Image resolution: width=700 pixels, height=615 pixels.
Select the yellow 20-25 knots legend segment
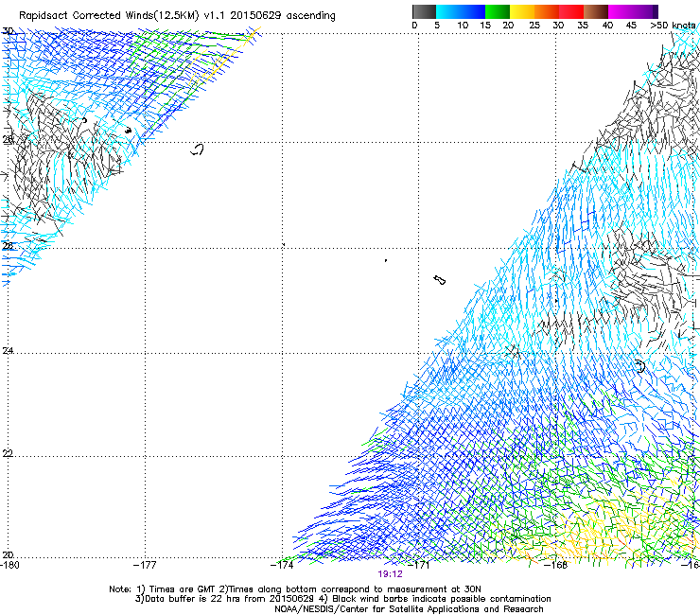pyautogui.click(x=522, y=11)
